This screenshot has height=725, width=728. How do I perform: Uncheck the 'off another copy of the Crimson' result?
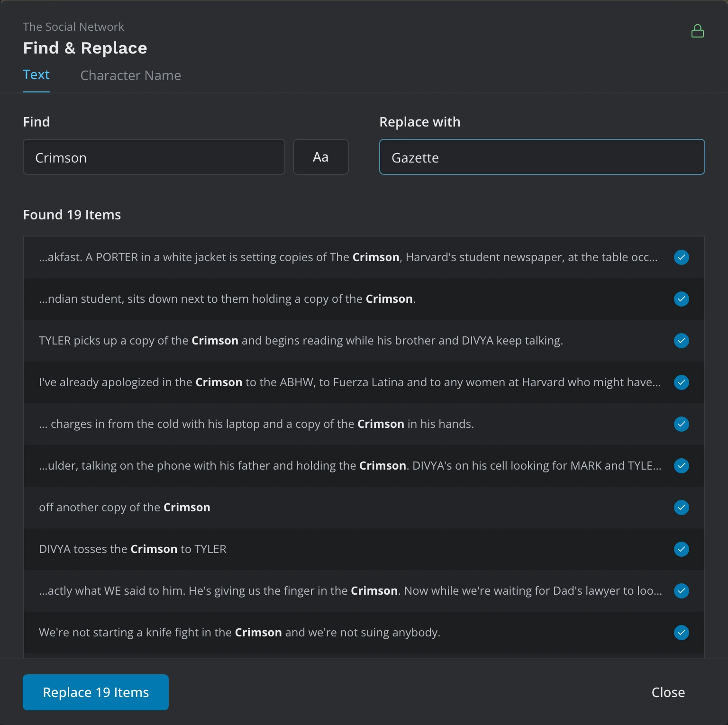click(x=682, y=507)
